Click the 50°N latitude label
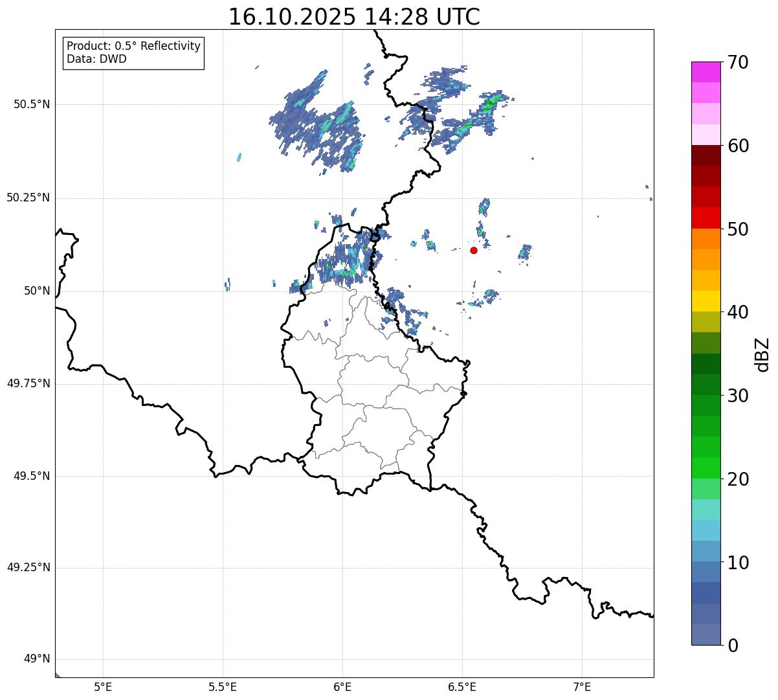 (x=37, y=291)
